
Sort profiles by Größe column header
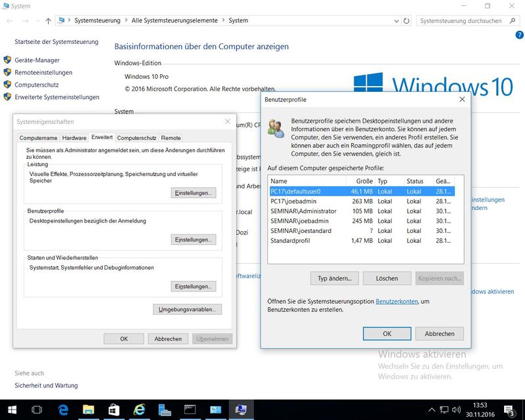(360, 181)
